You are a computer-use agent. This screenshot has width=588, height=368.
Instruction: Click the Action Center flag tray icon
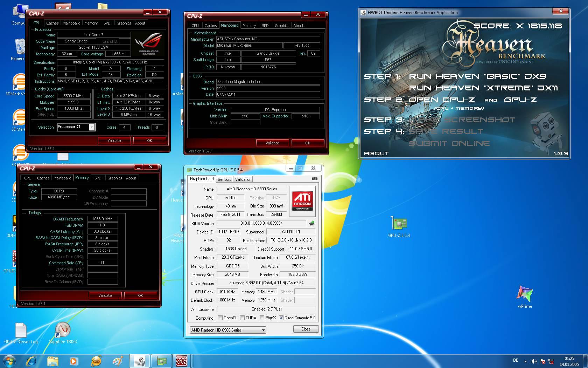pos(542,361)
